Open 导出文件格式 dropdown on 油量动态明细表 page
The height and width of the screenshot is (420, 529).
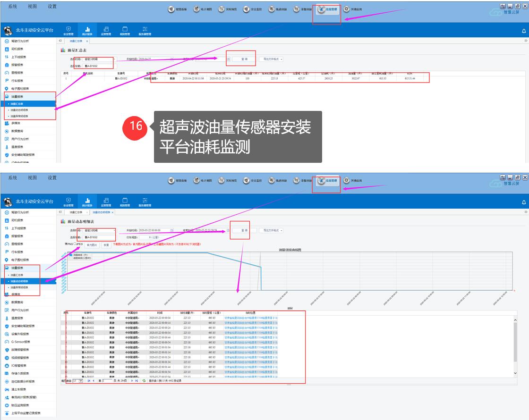271,230
